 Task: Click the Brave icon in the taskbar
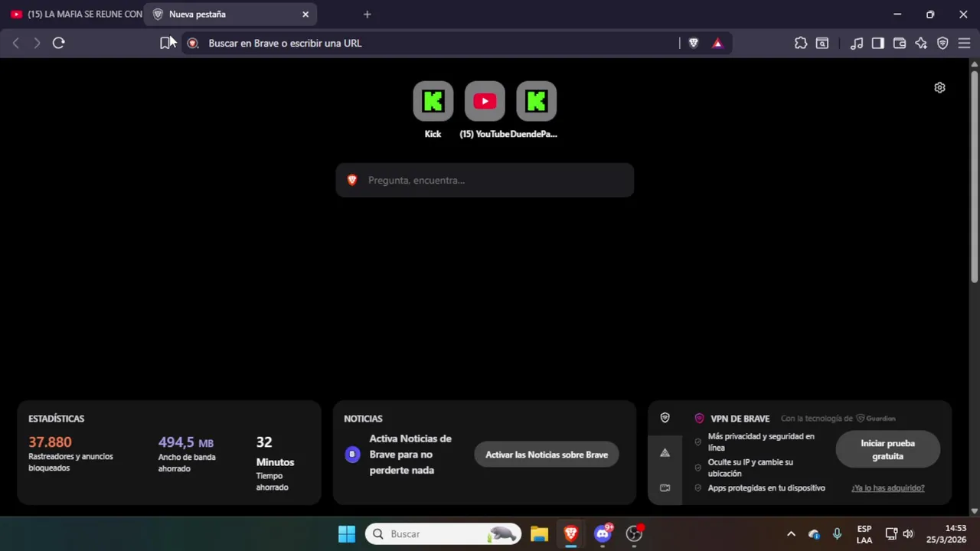[x=570, y=533]
